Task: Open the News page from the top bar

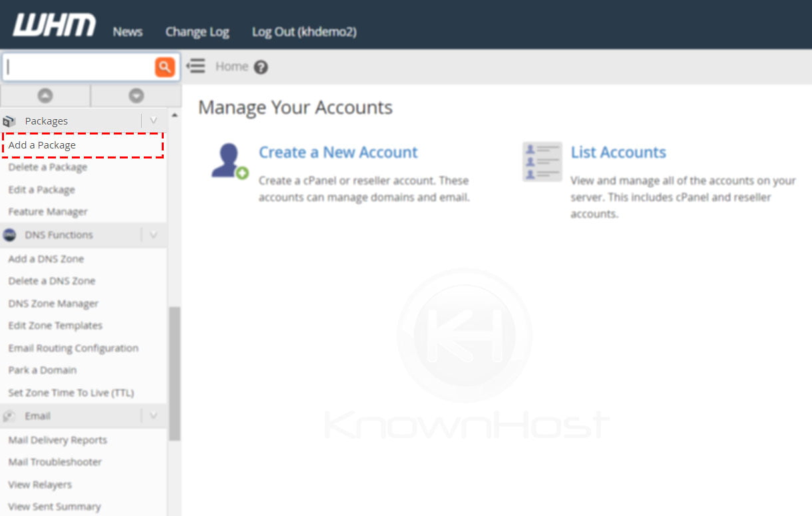Action: click(127, 31)
